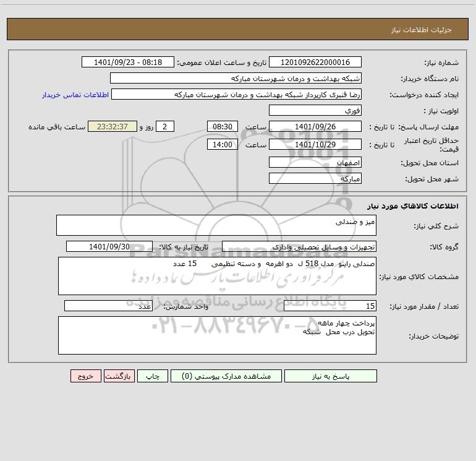The width and height of the screenshot is (476, 461).
Task: Click the label واحد شمارش
Action: [x=186, y=307]
